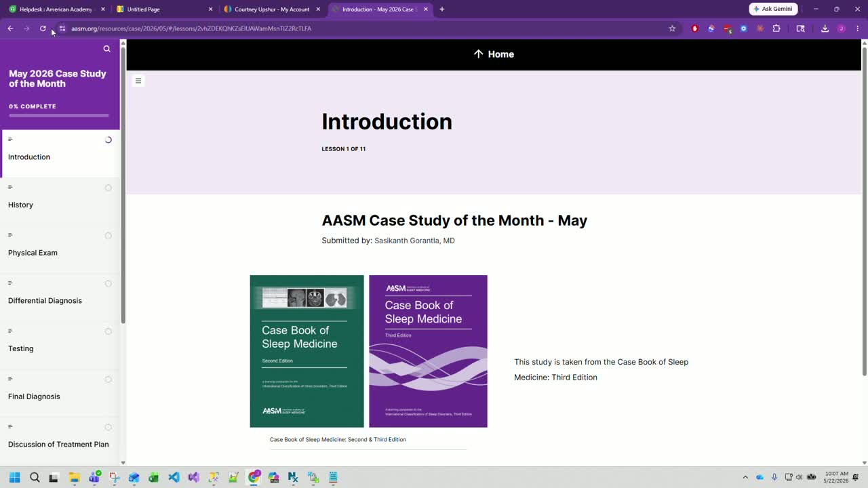Open the Chrome profile avatar
This screenshot has width=868, height=488.
click(842, 28)
